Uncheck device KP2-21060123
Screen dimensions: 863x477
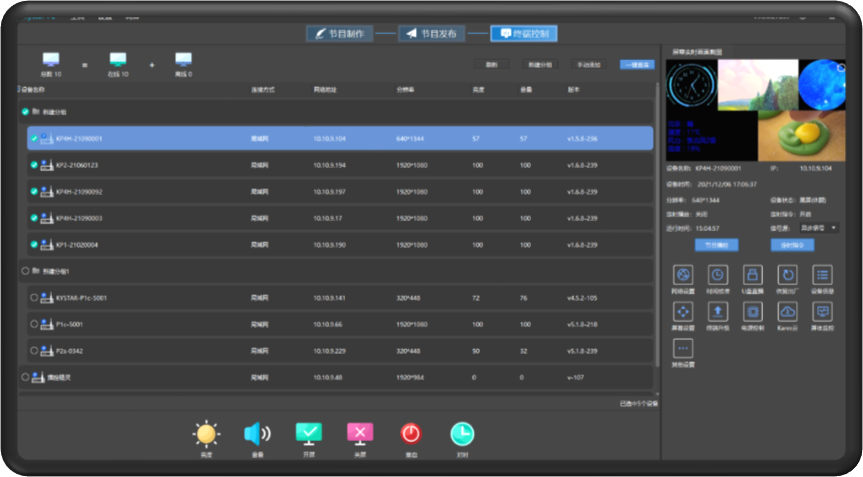(34, 165)
